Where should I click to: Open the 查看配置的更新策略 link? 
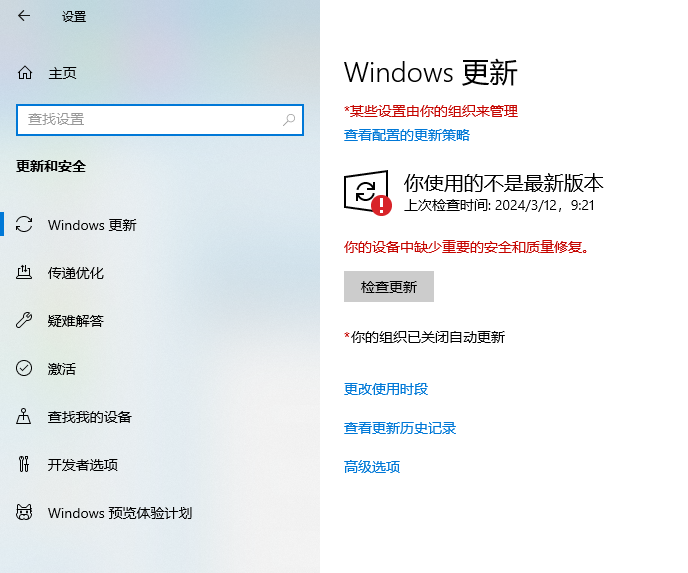(x=407, y=135)
